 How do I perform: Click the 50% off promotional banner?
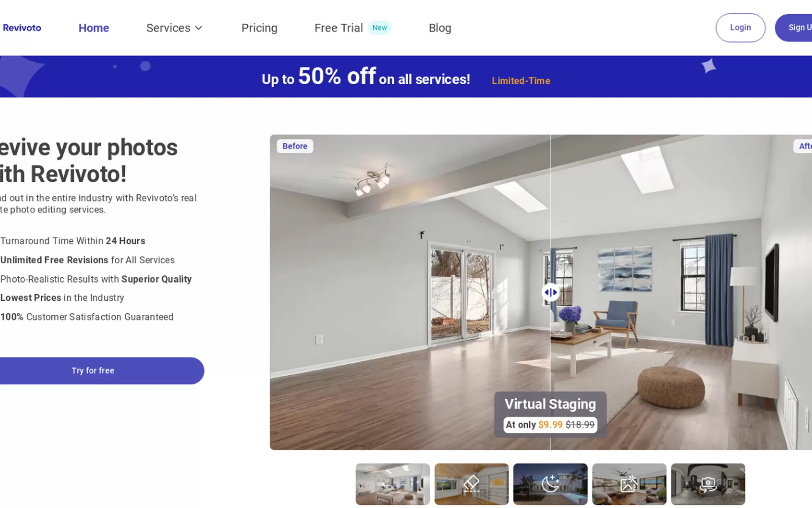pyautogui.click(x=406, y=76)
